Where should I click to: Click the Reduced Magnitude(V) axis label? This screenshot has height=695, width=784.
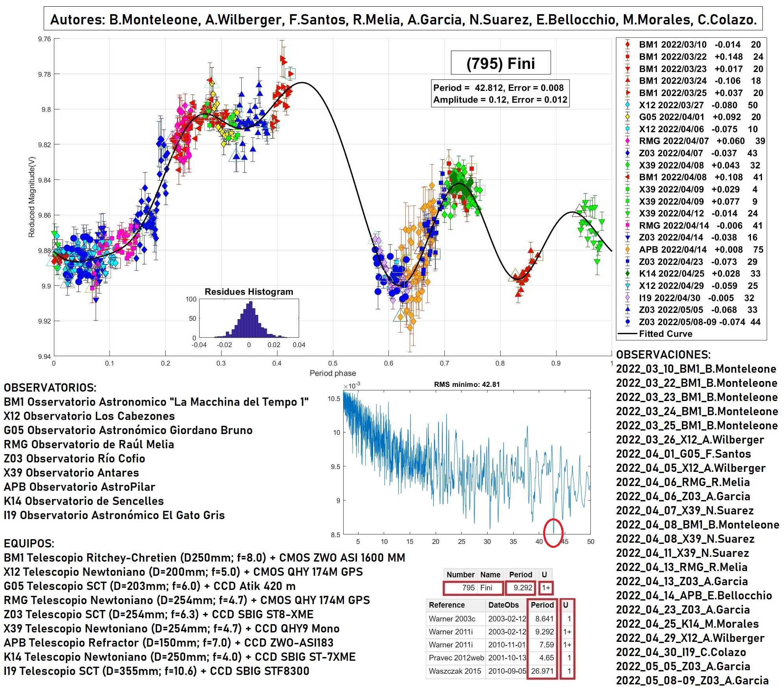click(32, 197)
